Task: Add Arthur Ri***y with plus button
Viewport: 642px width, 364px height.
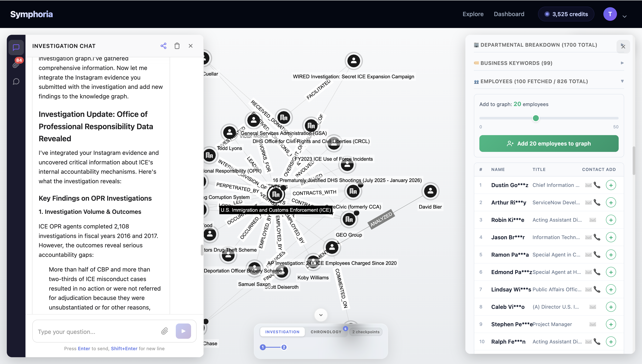Action: pyautogui.click(x=611, y=203)
